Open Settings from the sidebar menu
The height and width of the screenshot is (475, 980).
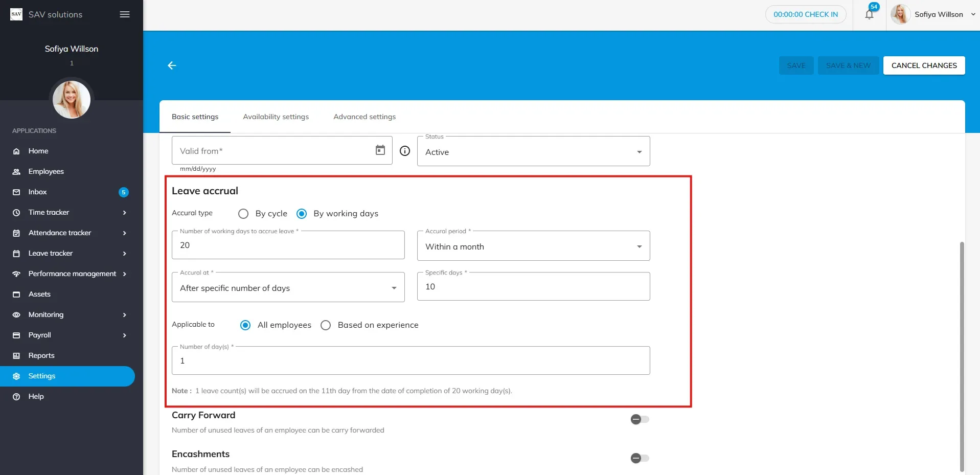(67, 376)
